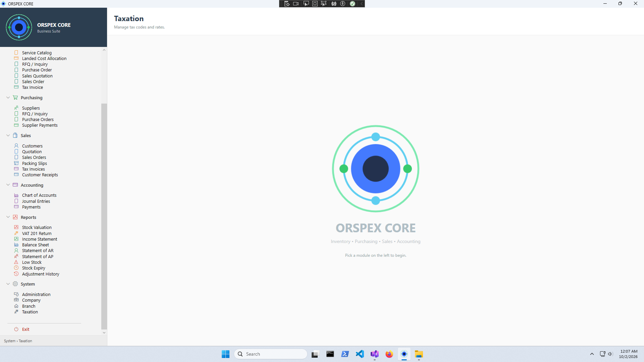Open Quotation under Sales

click(32, 152)
